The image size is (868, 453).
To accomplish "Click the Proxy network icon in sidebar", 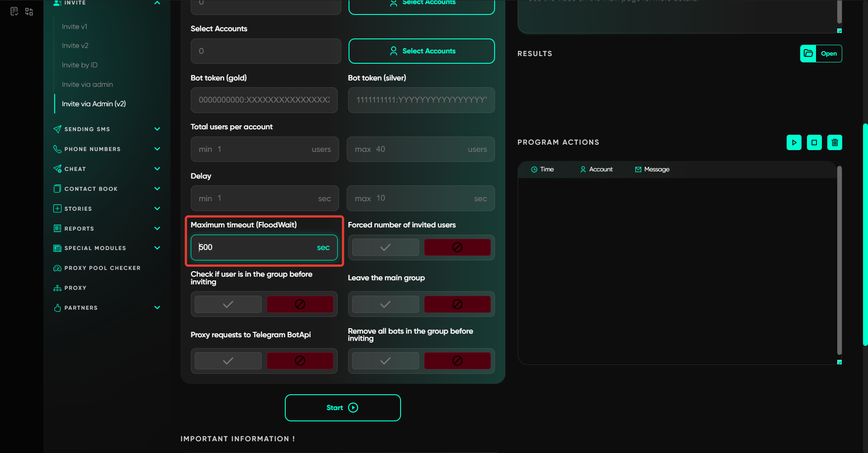I will tap(57, 288).
